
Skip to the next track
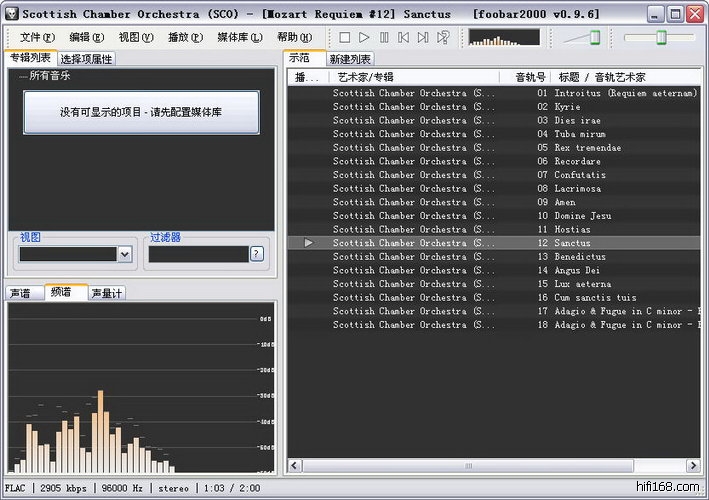[422, 37]
